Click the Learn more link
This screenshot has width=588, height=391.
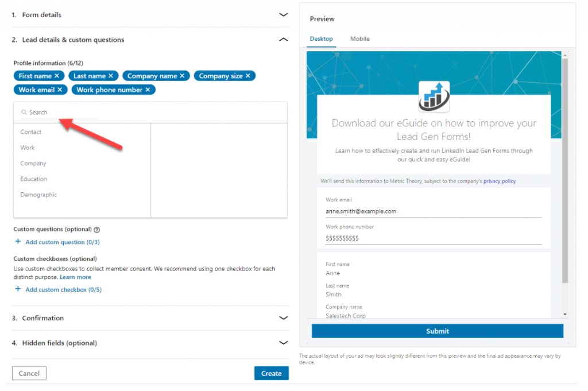(x=75, y=277)
